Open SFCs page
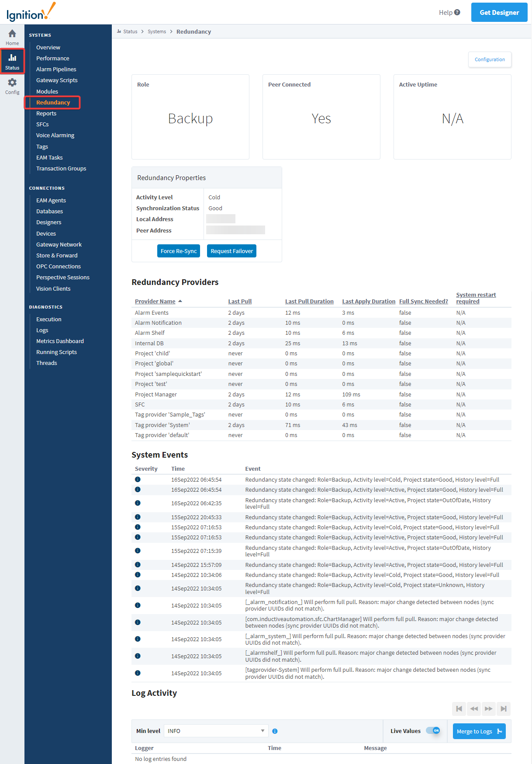This screenshot has height=764, width=532. pos(42,124)
